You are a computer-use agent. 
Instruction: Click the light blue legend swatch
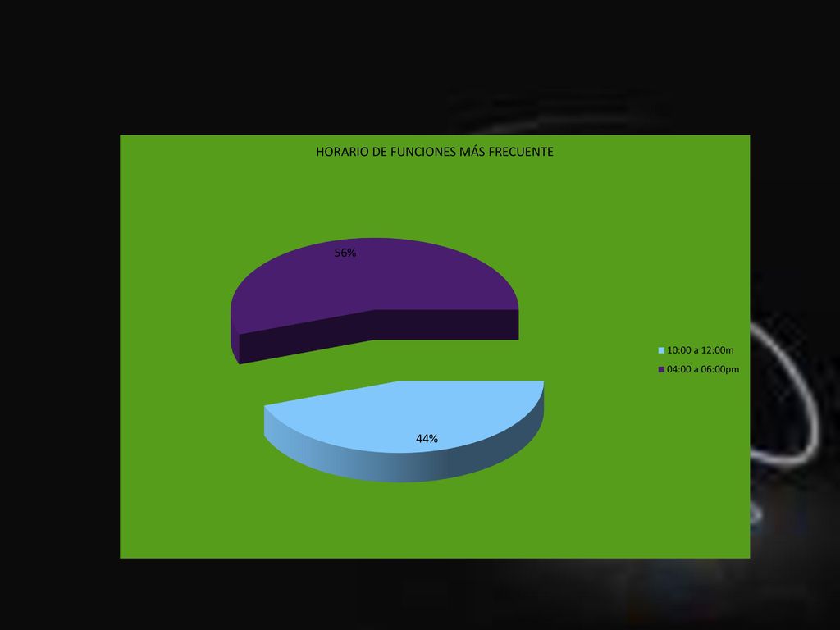pos(661,350)
